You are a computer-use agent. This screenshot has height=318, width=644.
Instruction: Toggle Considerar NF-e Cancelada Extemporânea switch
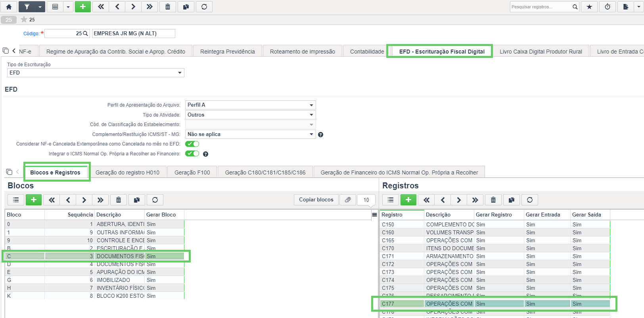tap(192, 144)
